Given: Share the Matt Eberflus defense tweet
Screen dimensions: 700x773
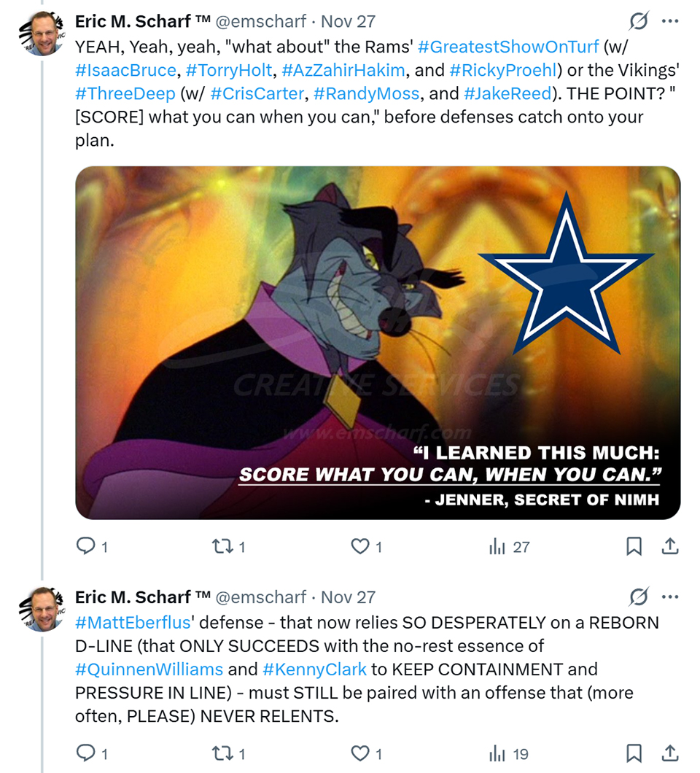Looking at the screenshot, I should pyautogui.click(x=670, y=753).
